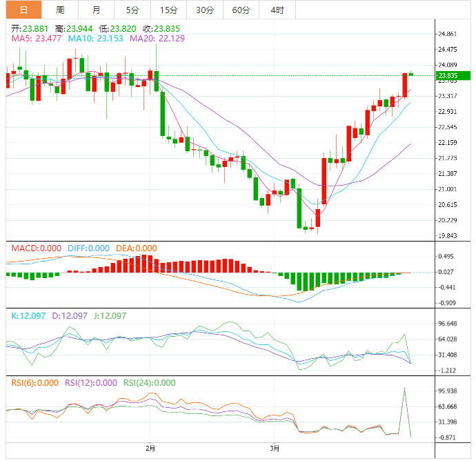Click the 2月 date marker on time axis
The height and width of the screenshot is (461, 476).
[x=151, y=449]
